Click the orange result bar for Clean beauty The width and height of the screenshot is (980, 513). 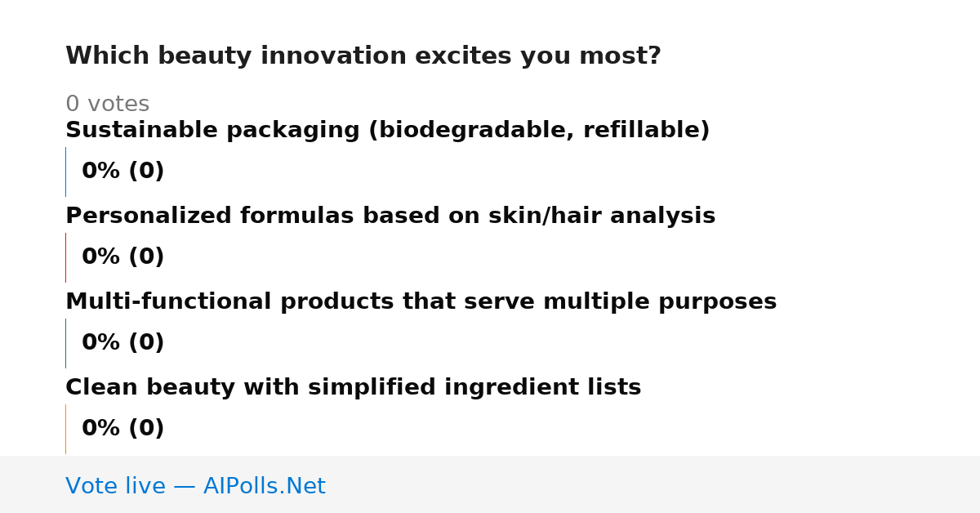coord(65,429)
